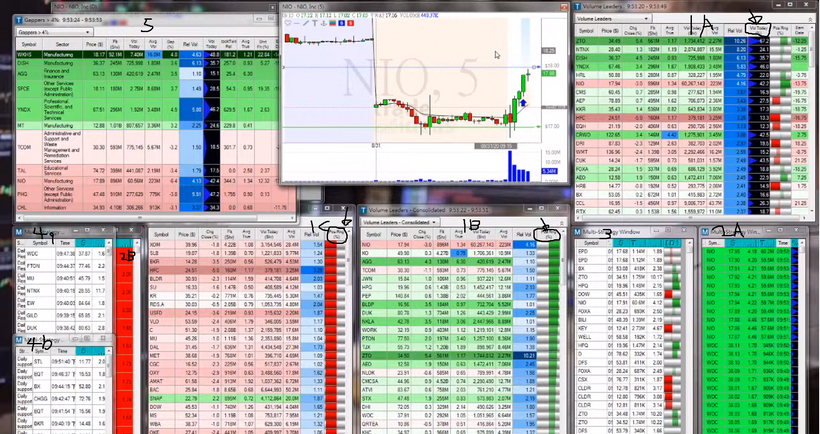Sort Gappers table by Sector column
The height and width of the screenshot is (434, 820).
[x=63, y=44]
